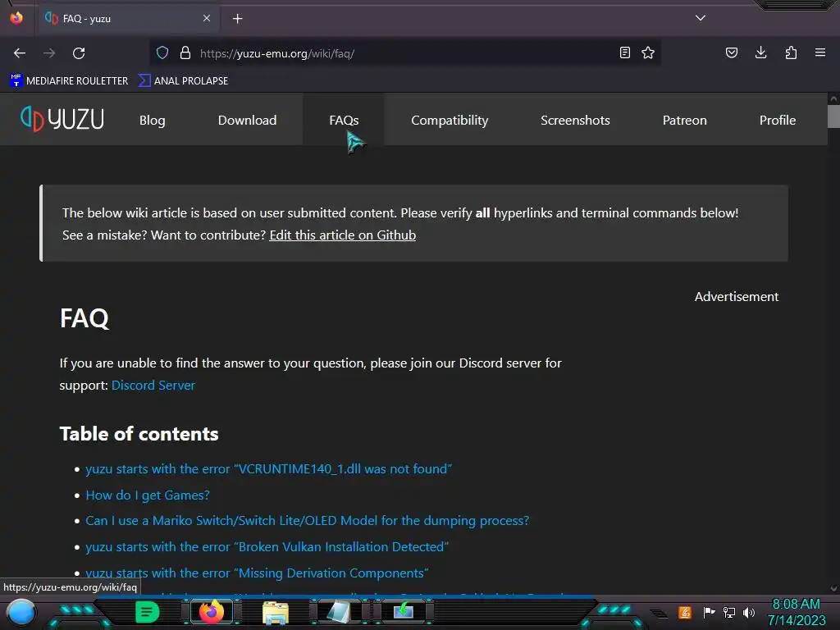This screenshot has width=840, height=630.
Task: Toggle reader view icon
Action: click(624, 53)
